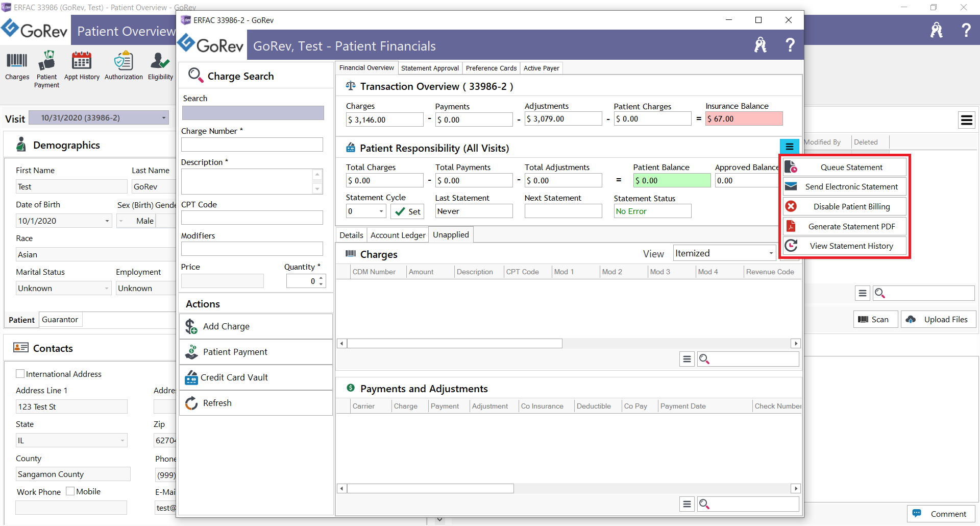The height and width of the screenshot is (526, 980).
Task: Click Set button for Statement Cycle
Action: [x=407, y=211]
